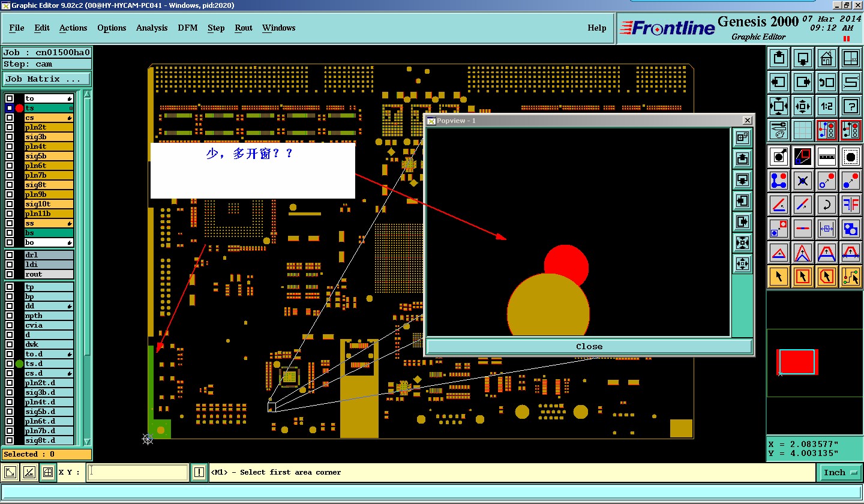This screenshot has height=504, width=864.
Task: Click Close button in Popview window
Action: coord(589,347)
